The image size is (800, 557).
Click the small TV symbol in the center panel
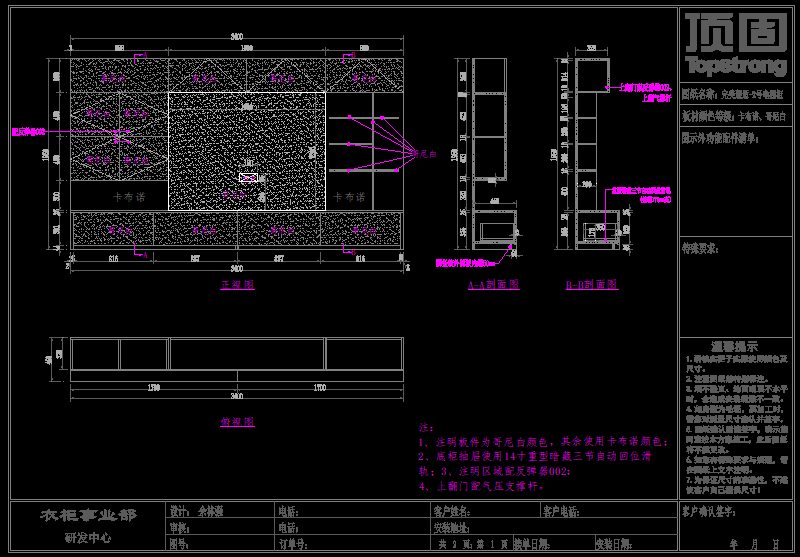tap(248, 177)
